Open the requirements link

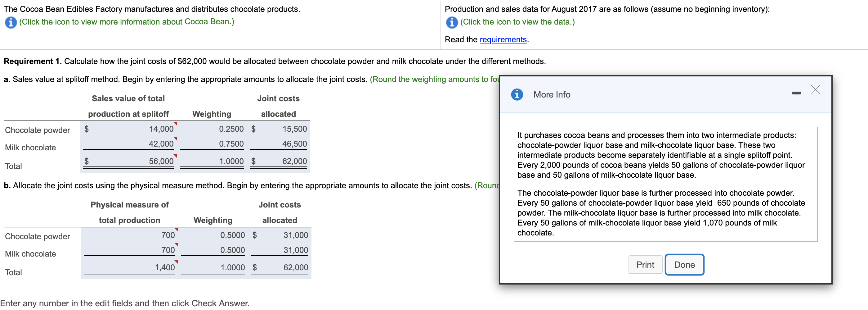502,39
